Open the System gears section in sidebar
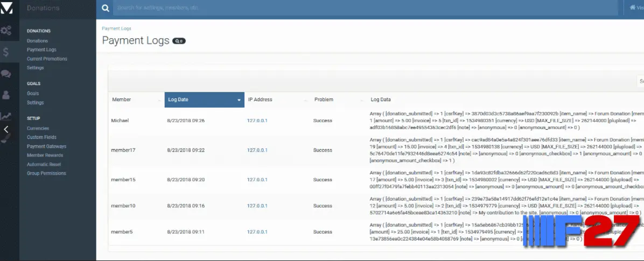The image size is (644, 261). click(x=6, y=31)
